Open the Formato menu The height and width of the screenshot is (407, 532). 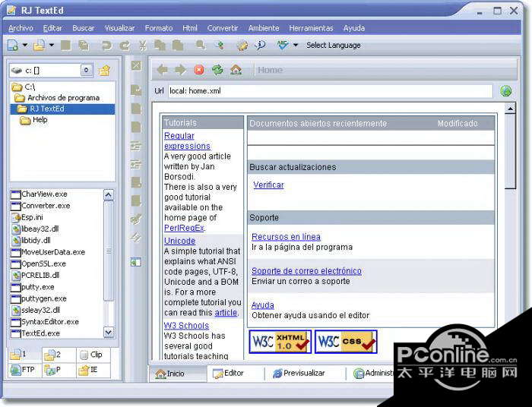click(159, 28)
